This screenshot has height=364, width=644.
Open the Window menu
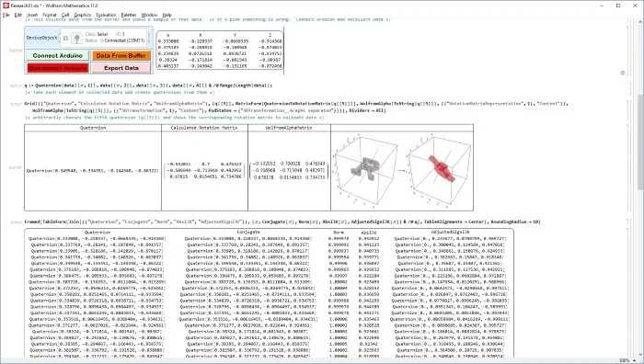[x=149, y=15]
